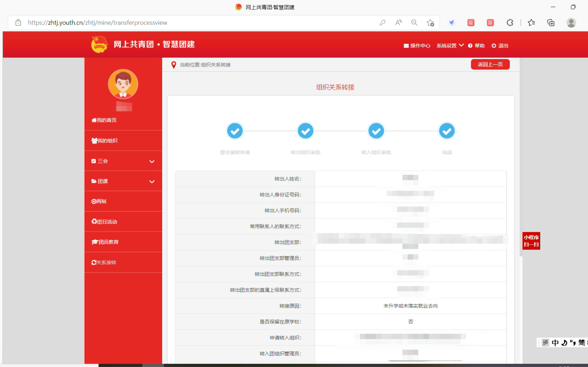The image size is (588, 367).
Task: Click the browser address bar URL
Action: tap(98, 23)
